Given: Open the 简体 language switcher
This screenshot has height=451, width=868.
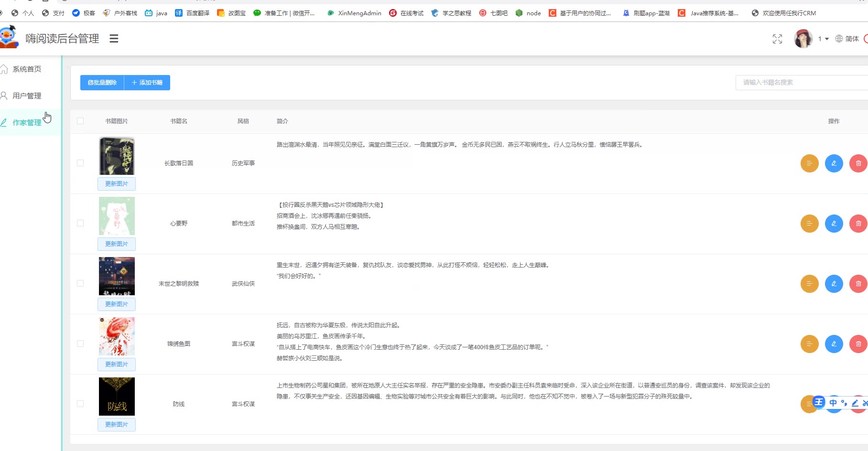Looking at the screenshot, I should click(847, 39).
